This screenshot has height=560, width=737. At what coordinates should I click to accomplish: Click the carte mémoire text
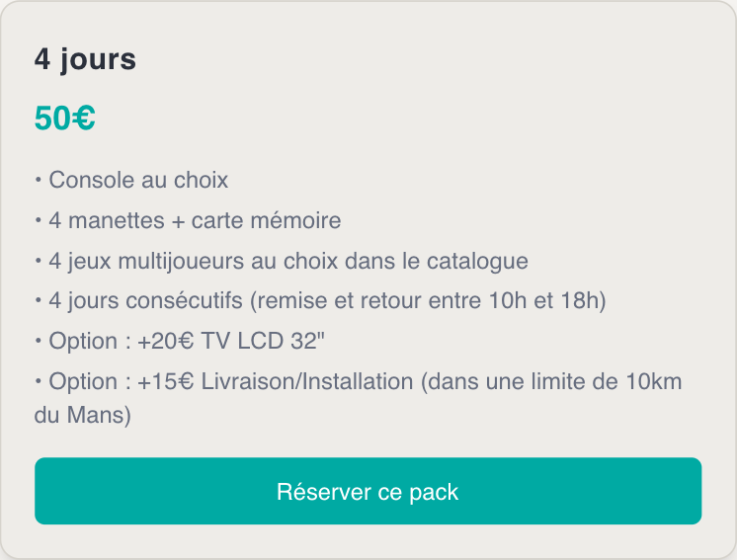pyautogui.click(x=266, y=220)
